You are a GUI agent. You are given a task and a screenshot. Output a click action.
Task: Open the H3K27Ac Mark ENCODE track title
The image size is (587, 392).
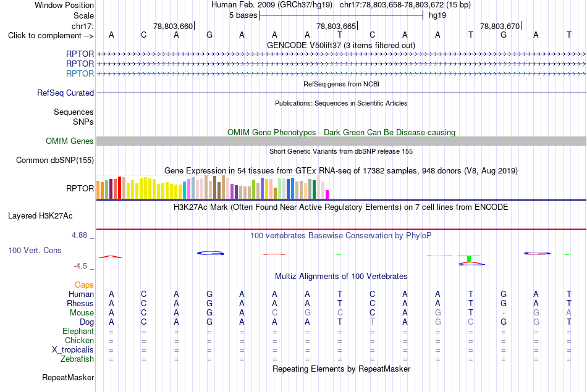click(x=341, y=207)
